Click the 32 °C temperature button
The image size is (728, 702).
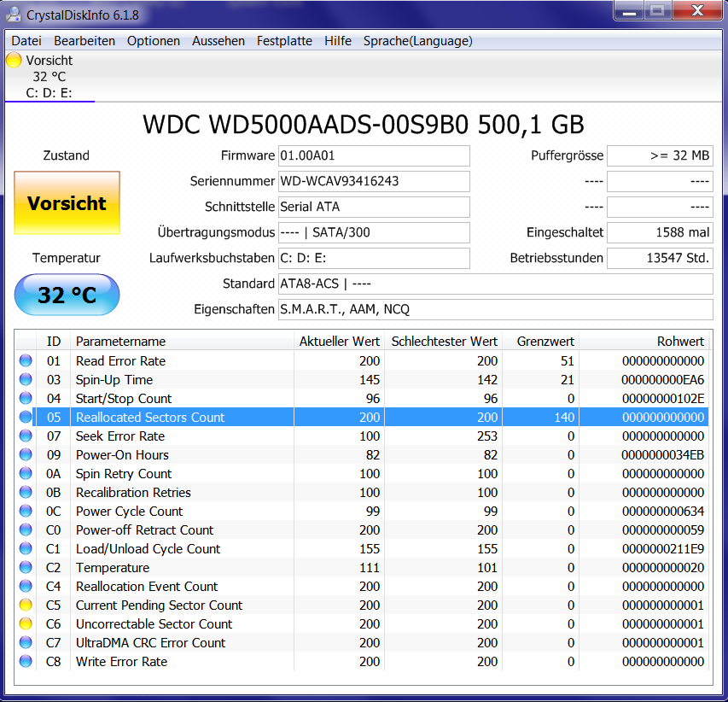pyautogui.click(x=67, y=295)
